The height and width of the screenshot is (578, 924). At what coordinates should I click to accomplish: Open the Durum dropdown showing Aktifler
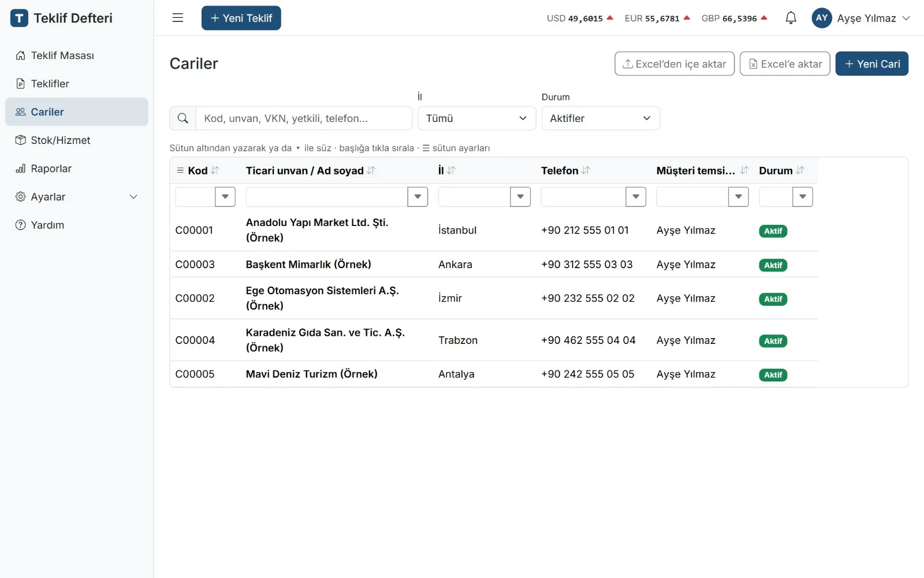(601, 118)
